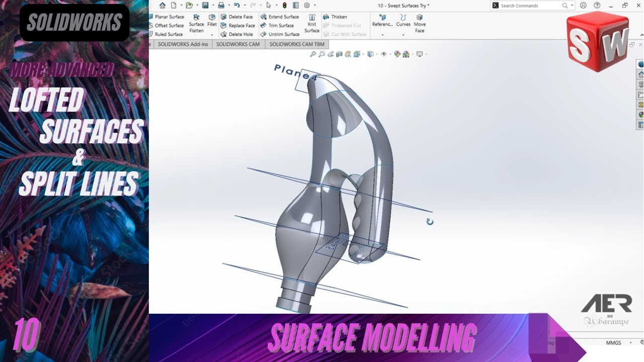
Task: Click the Move Face tool
Action: 420,24
